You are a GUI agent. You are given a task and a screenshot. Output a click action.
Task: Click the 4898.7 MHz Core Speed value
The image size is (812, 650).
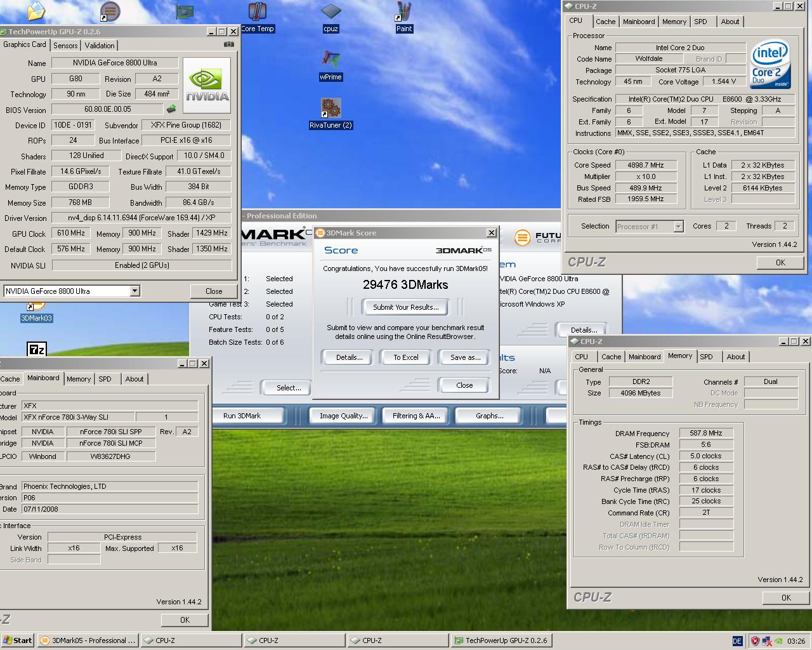coord(646,165)
